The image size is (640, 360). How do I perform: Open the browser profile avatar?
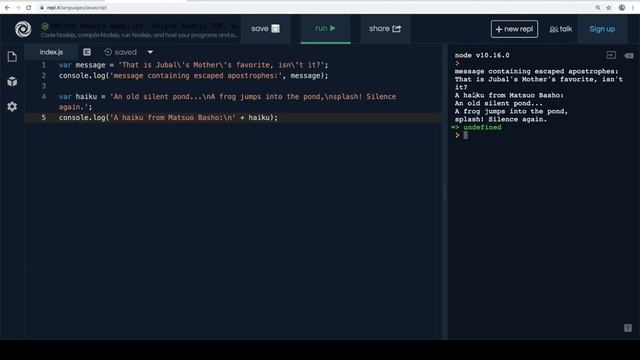(622, 7)
